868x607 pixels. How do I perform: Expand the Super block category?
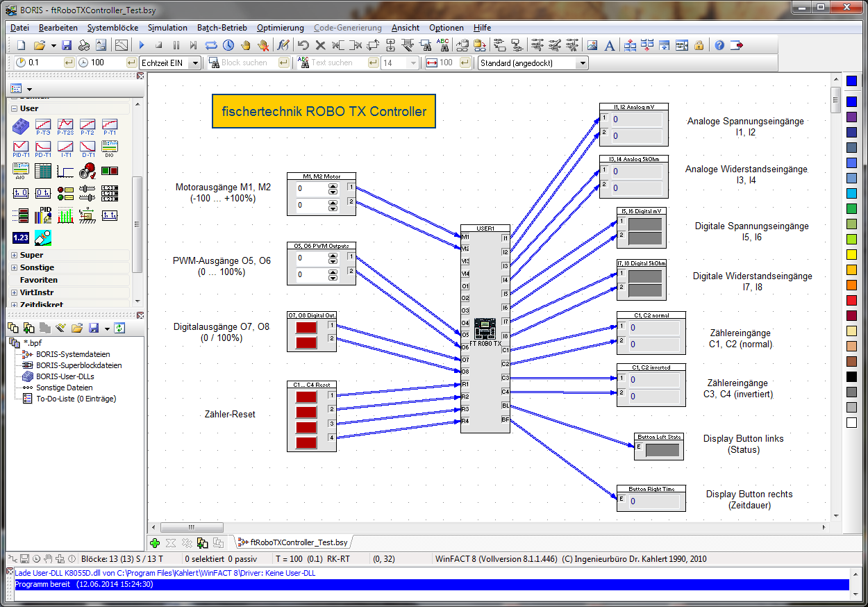click(14, 255)
